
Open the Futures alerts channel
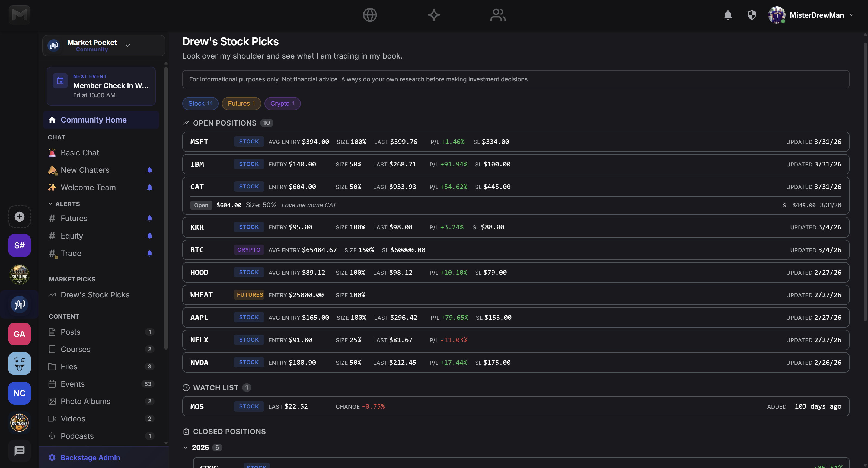pos(101,218)
